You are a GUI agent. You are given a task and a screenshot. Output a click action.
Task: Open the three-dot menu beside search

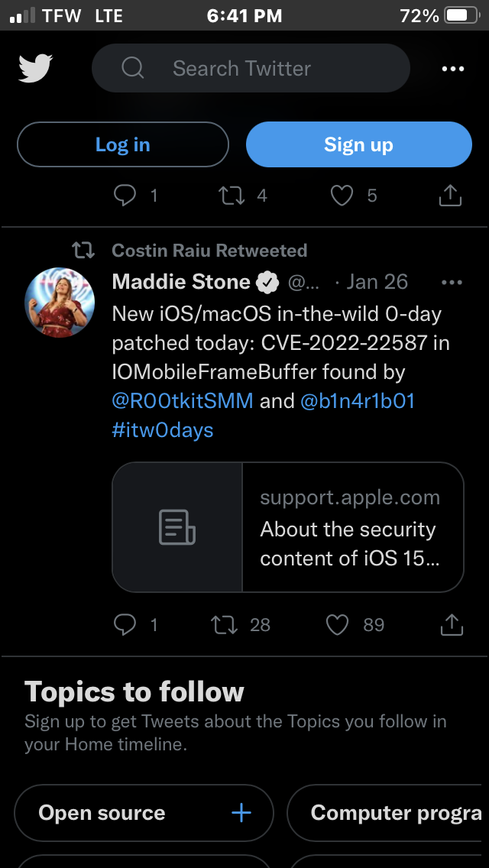pyautogui.click(x=453, y=69)
